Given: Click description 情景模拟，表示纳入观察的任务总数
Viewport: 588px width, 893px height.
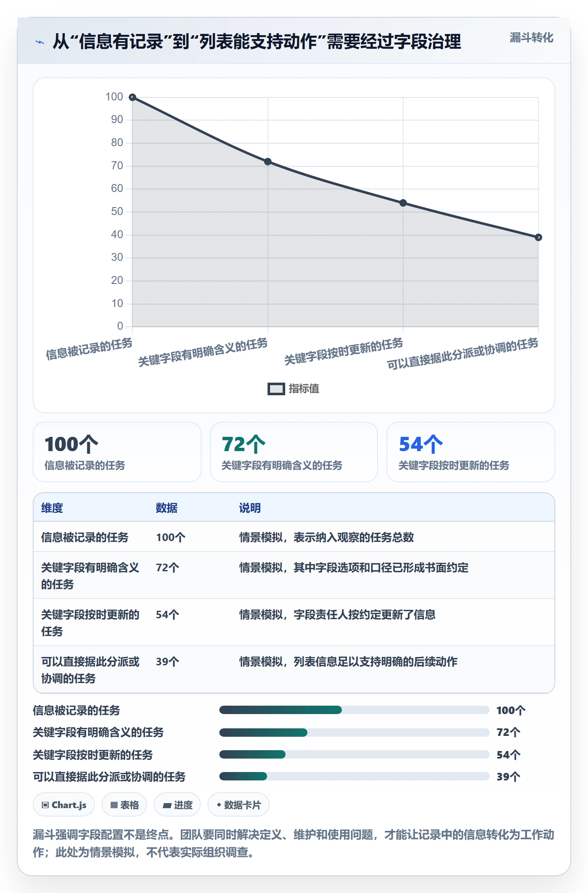Looking at the screenshot, I should (x=327, y=537).
